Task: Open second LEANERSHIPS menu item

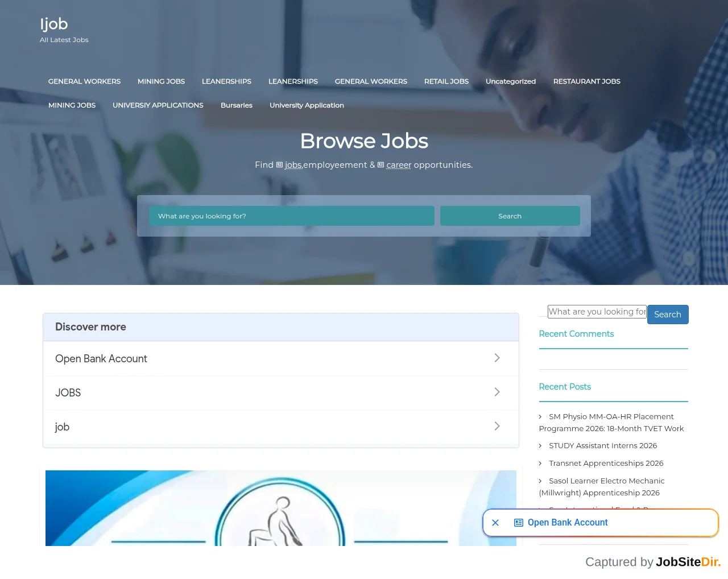Action: (293, 81)
